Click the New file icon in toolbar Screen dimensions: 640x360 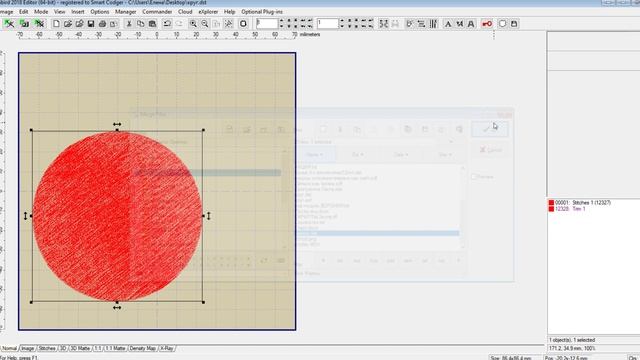(56, 24)
